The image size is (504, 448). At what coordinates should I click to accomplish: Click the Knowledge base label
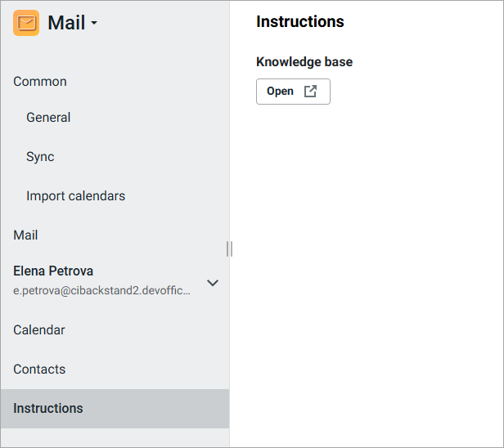304,62
